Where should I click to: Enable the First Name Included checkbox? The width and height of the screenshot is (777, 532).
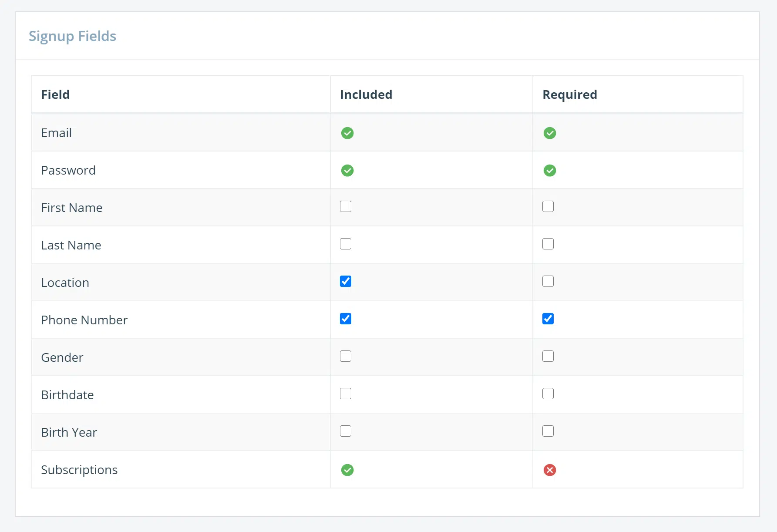(x=346, y=206)
